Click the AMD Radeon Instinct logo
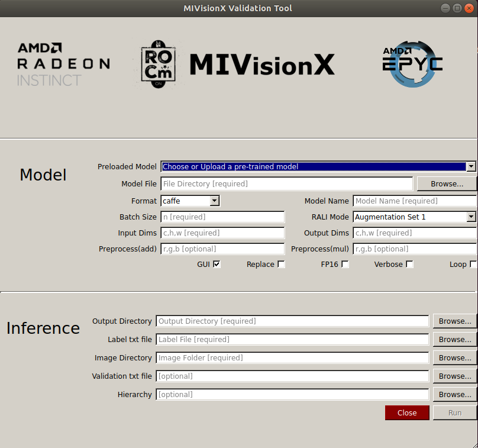This screenshot has height=448, width=478. click(x=63, y=65)
